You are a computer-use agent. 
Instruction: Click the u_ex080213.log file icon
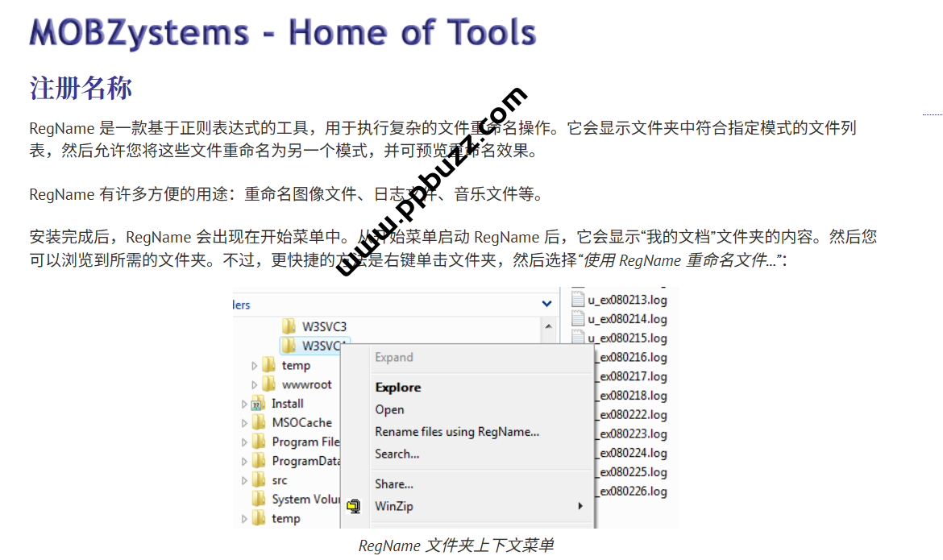click(578, 300)
